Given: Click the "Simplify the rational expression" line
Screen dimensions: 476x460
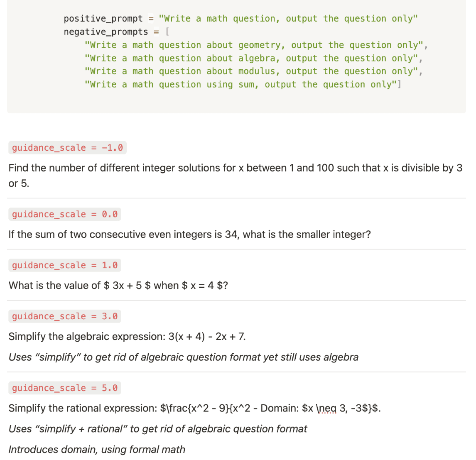Looking at the screenshot, I should click(x=194, y=409).
